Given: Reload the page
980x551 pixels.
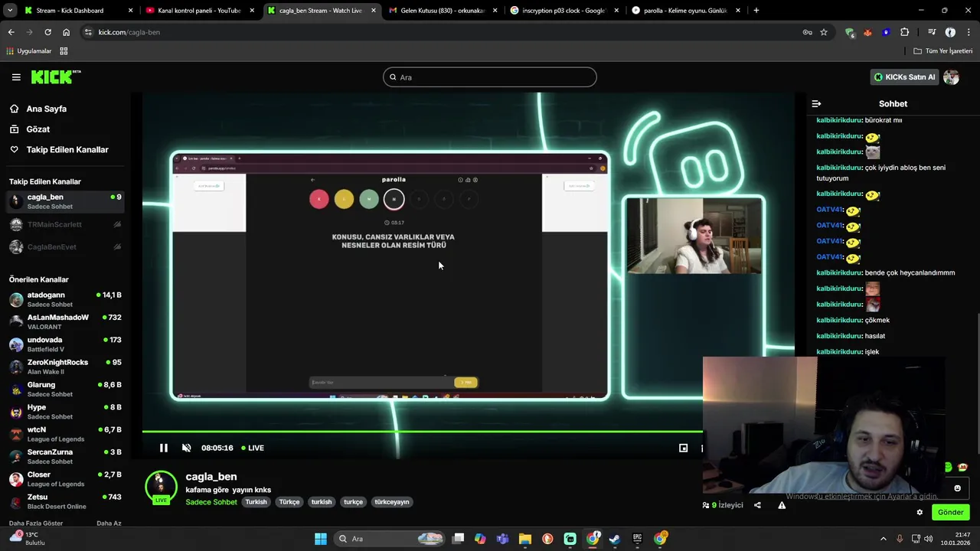Looking at the screenshot, I should [x=47, y=32].
